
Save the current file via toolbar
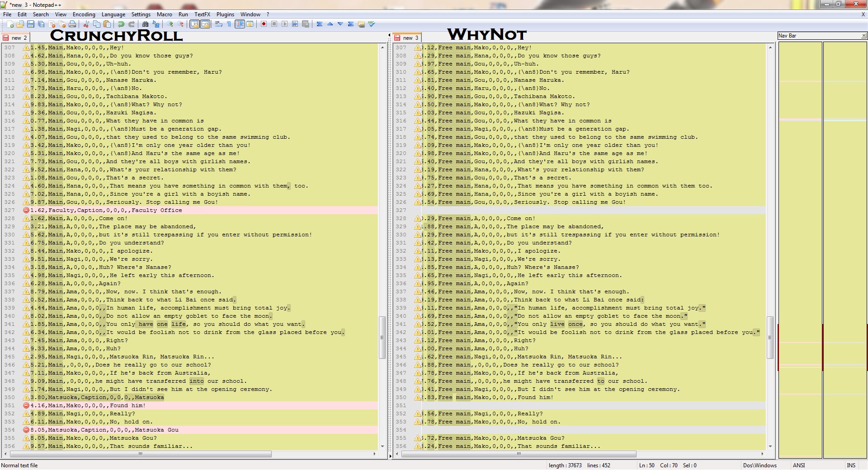(x=31, y=24)
